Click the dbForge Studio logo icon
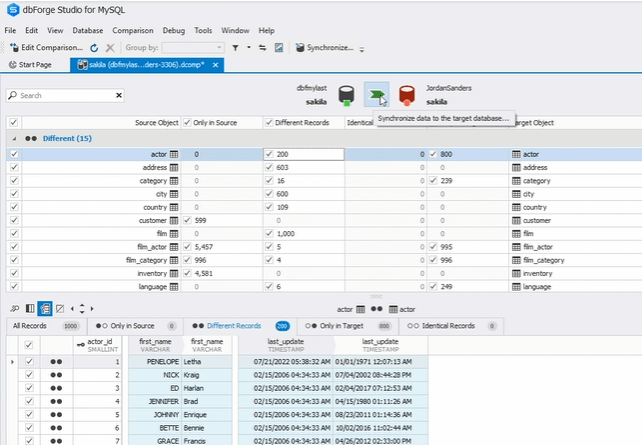 pos(13,10)
